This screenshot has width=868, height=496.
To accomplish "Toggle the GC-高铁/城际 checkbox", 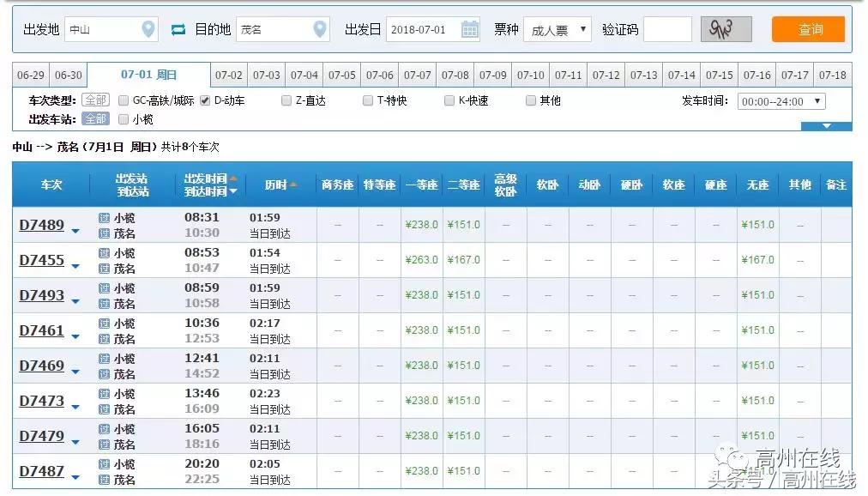I will pos(124,100).
